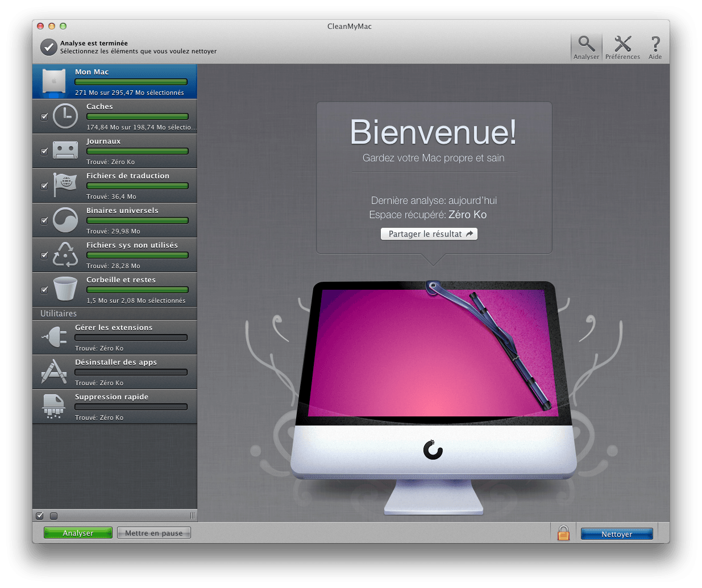This screenshot has width=702, height=588.
Task: Select the Caches clock icon
Action: (65, 116)
